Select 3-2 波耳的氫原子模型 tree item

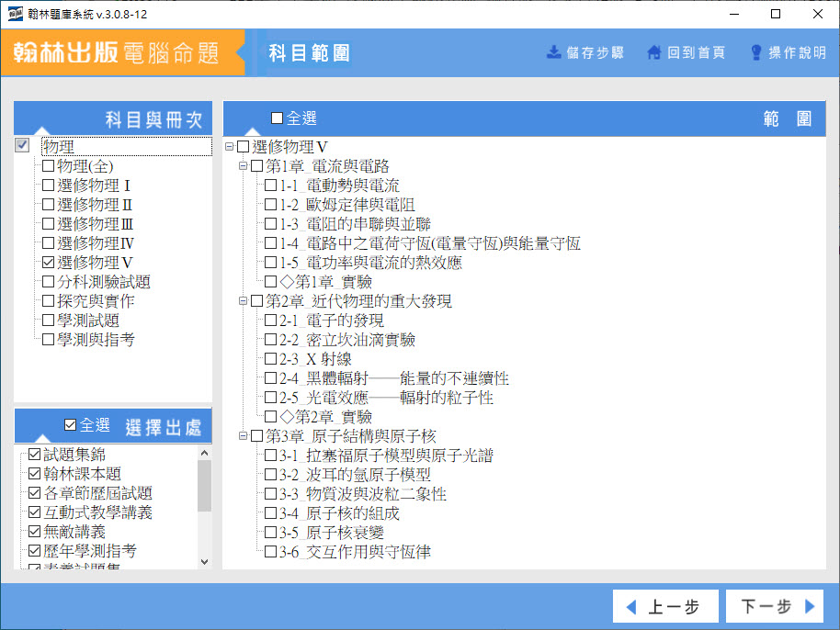pos(355,475)
